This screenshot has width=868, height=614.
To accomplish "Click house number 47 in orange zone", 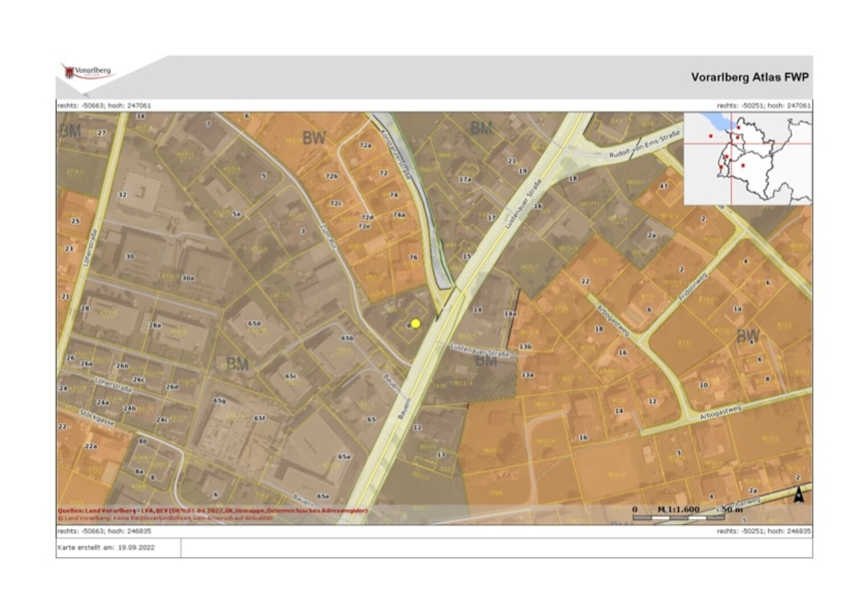I will [x=663, y=186].
